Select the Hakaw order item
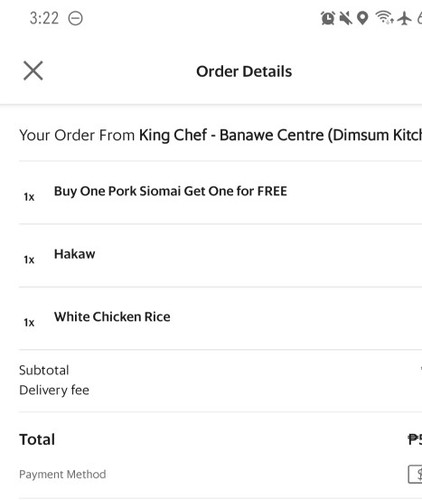This screenshot has height=500, width=422. (x=220, y=255)
